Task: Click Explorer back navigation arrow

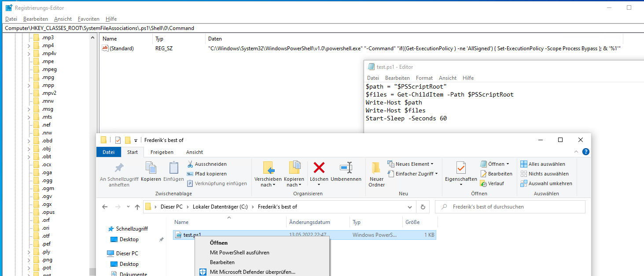Action: pyautogui.click(x=105, y=206)
